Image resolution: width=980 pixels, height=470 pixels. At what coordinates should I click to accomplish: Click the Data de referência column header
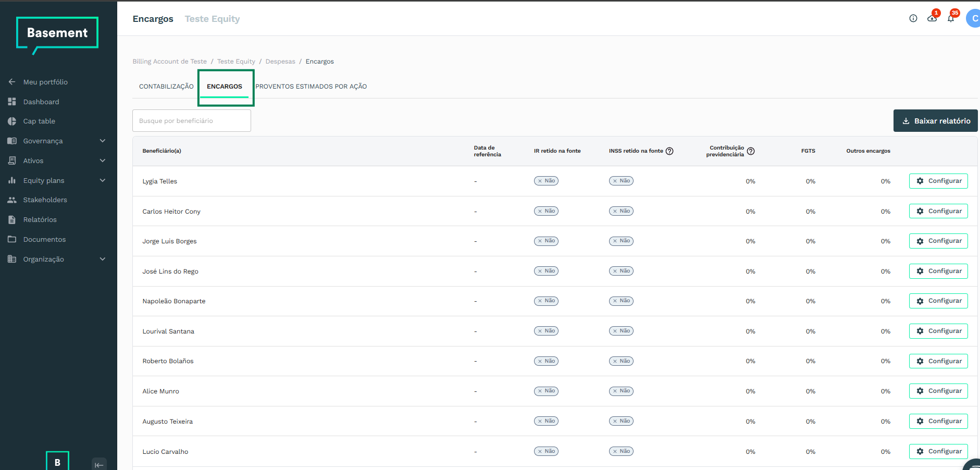click(487, 151)
